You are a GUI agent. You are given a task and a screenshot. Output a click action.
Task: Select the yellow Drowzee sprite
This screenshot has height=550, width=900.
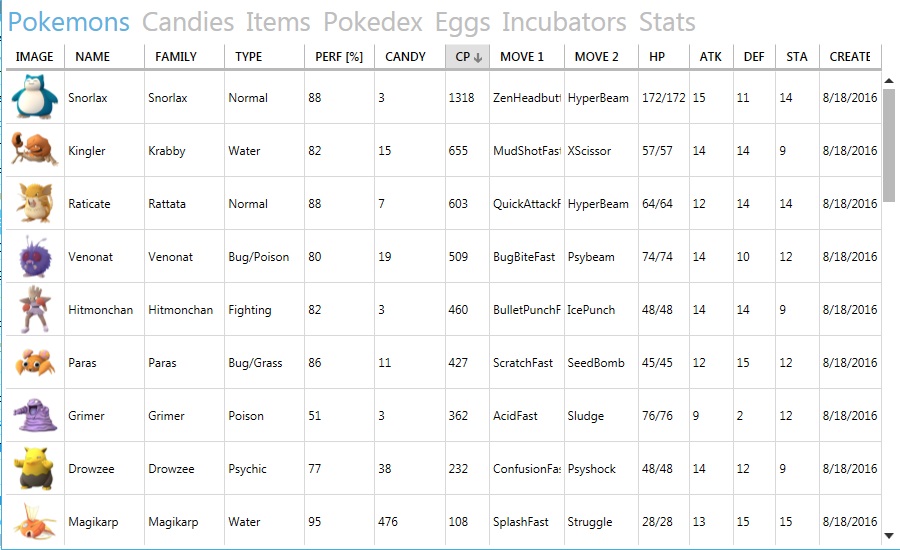[x=35, y=468]
